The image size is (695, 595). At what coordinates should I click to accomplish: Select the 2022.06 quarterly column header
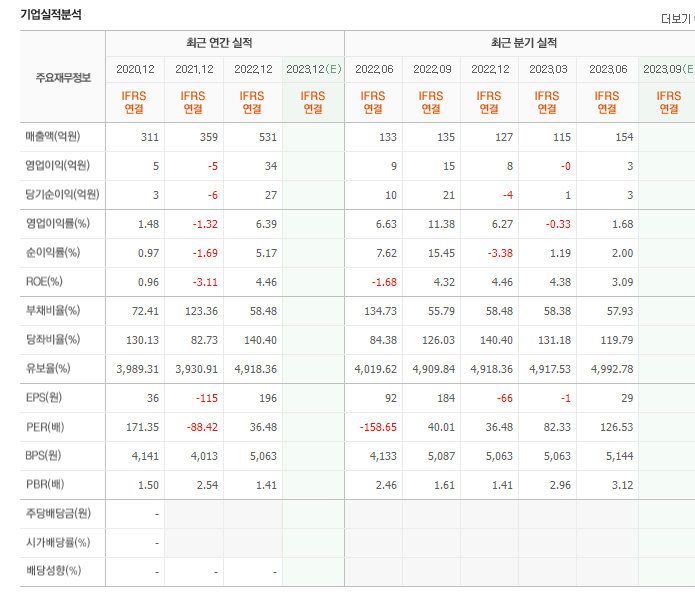[374, 69]
